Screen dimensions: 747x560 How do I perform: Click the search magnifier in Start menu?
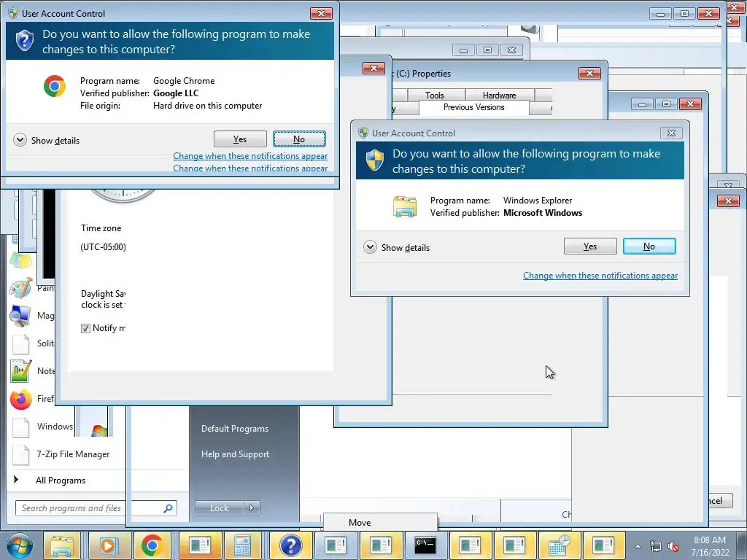click(168, 508)
